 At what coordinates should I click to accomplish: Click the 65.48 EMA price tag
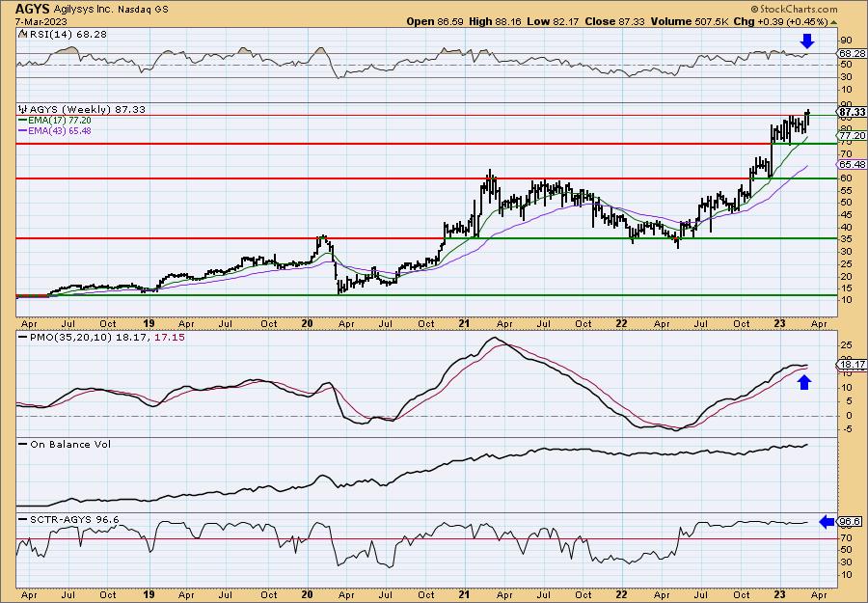click(x=852, y=164)
